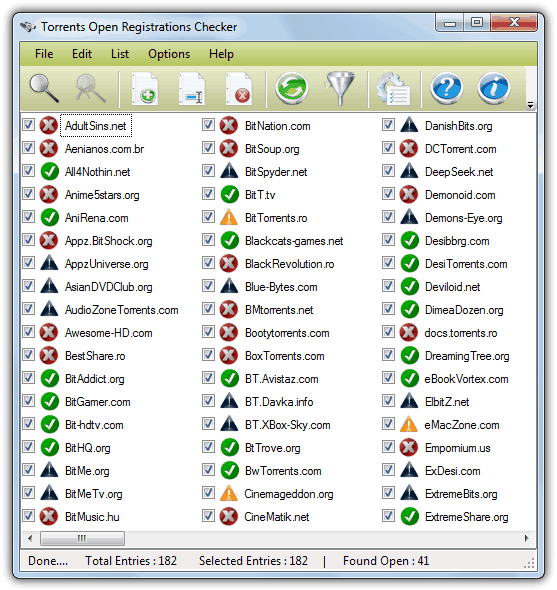Click the blue info about icon
Screen dimensions: 557x590
(494, 88)
